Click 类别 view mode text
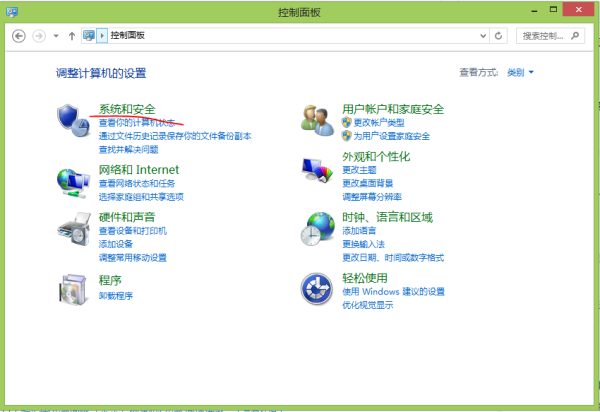600x412 pixels. (515, 72)
